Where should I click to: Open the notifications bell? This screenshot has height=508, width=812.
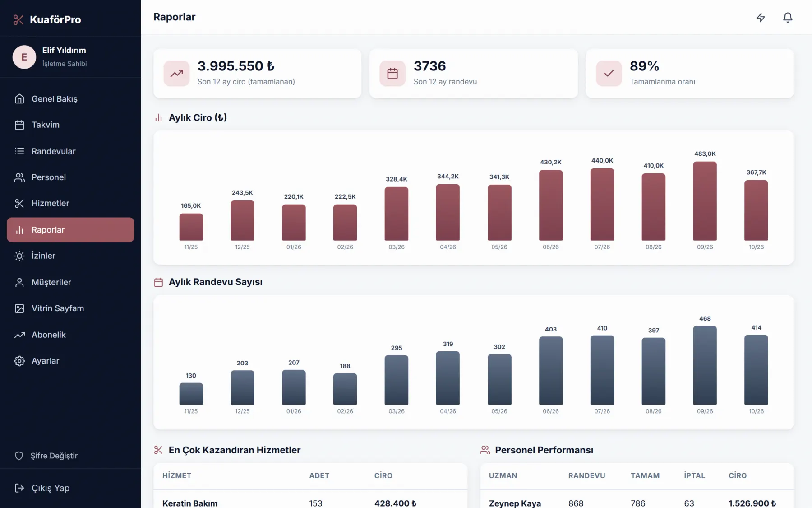click(x=788, y=17)
